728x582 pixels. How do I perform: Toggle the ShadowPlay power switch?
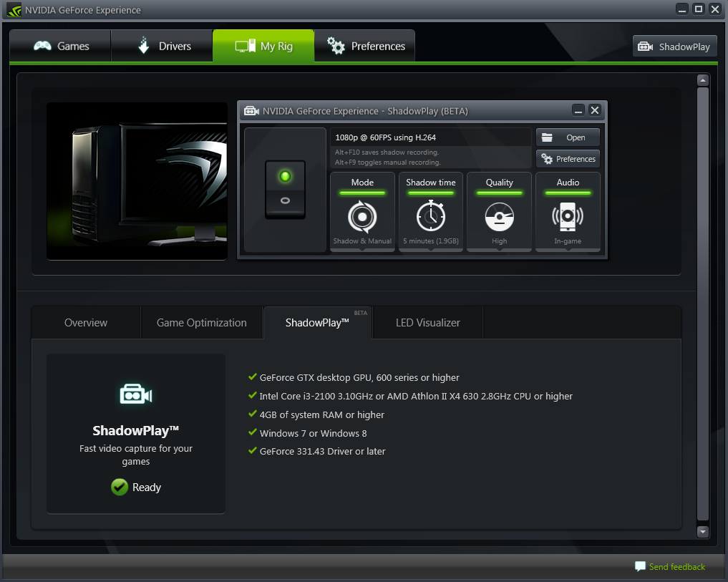coord(285,190)
